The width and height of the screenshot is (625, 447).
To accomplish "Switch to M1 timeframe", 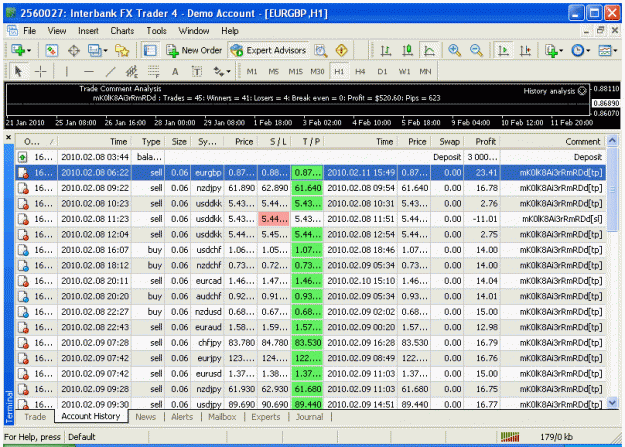I will (x=252, y=71).
